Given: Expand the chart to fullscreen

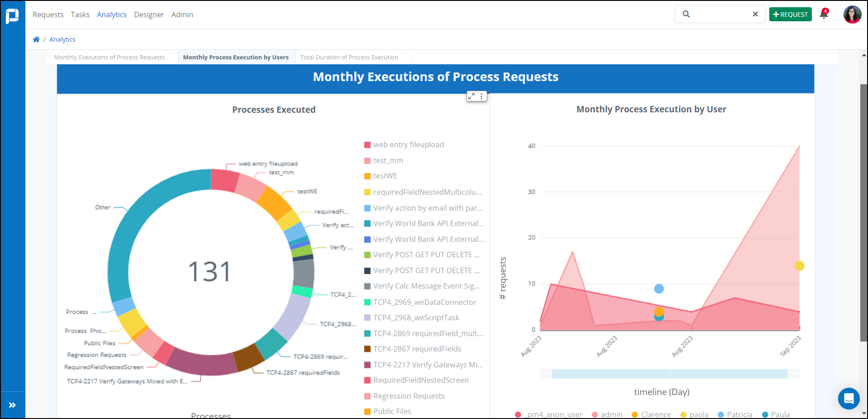Looking at the screenshot, I should (x=471, y=96).
